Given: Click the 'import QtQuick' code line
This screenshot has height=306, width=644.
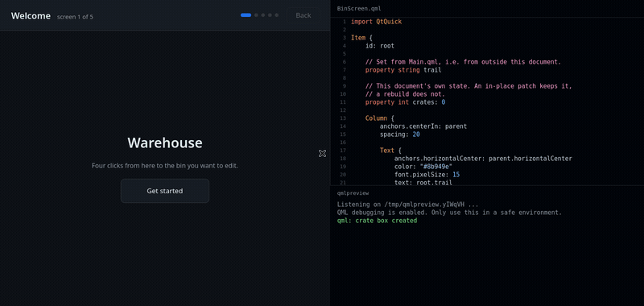Looking at the screenshot, I should tap(376, 22).
